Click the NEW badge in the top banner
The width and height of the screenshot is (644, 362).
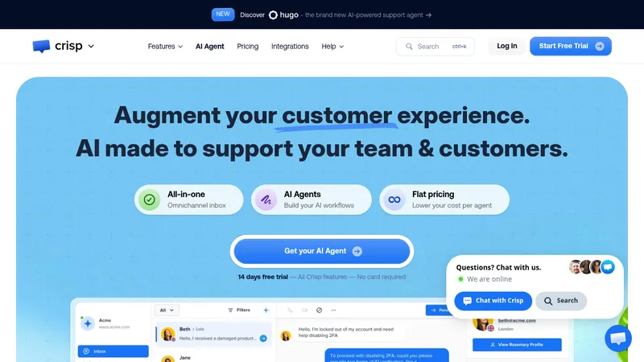coord(223,14)
